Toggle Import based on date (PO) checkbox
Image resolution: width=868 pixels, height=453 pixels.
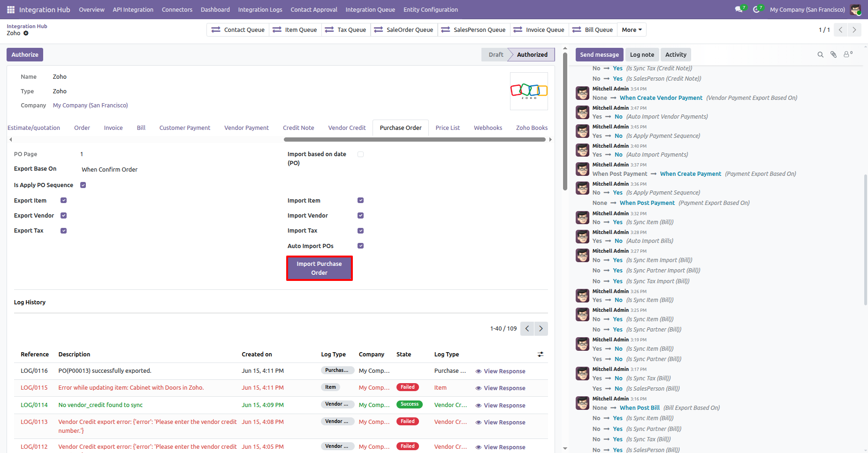point(360,154)
